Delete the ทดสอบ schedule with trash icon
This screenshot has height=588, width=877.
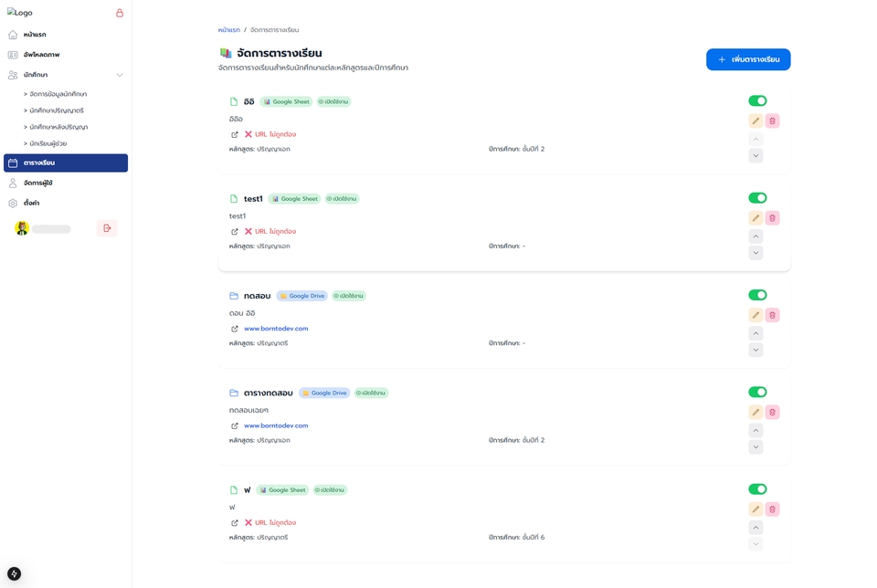[772, 315]
